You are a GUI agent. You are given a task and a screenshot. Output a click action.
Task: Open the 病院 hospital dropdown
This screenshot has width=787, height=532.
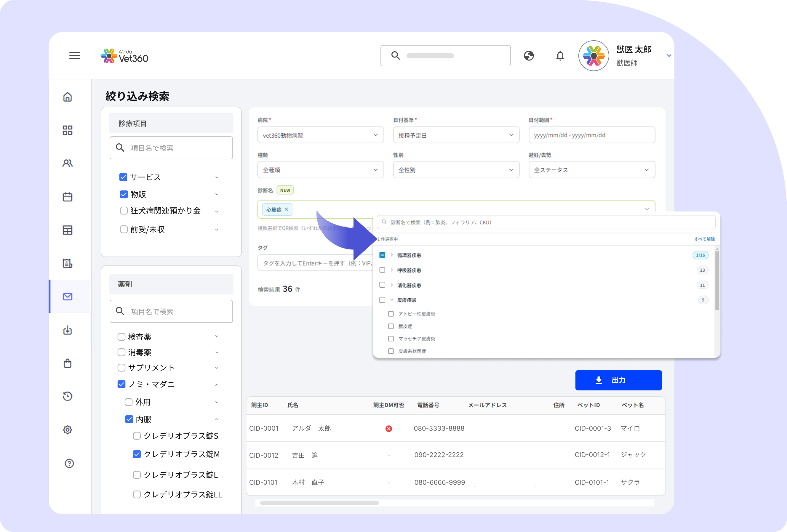click(320, 135)
